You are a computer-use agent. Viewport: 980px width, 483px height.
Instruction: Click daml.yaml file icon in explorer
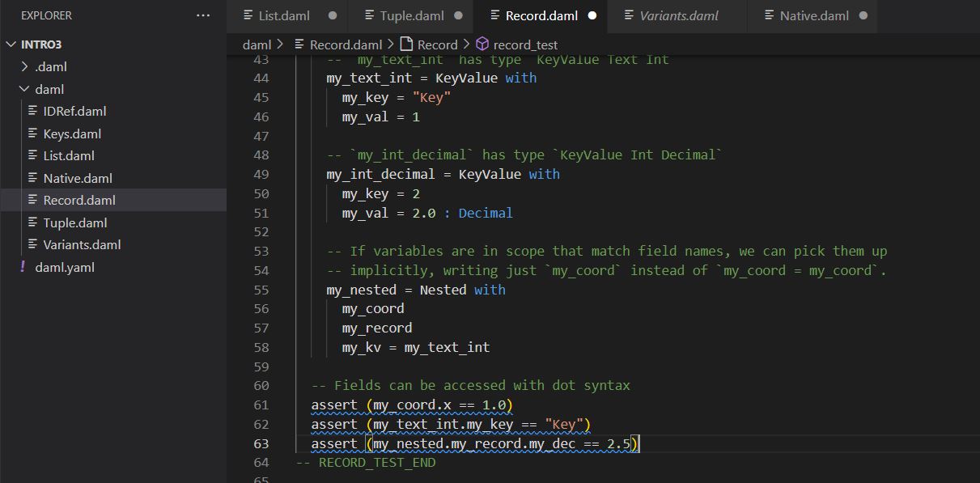pyautogui.click(x=23, y=267)
